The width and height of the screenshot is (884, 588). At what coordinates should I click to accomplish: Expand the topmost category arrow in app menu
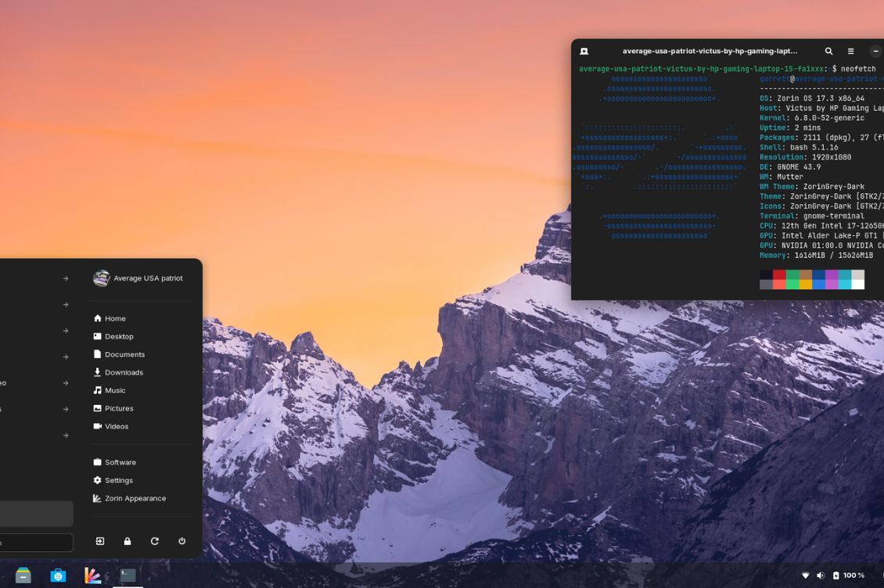coord(64,278)
